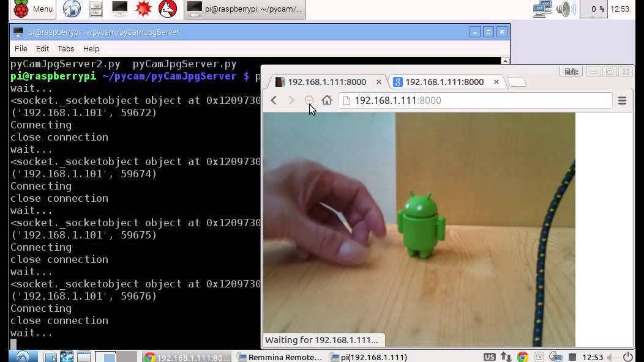The image size is (644, 362).
Task: Click the terminal text ('192.168.1.101', 59676)
Action: coord(84,296)
